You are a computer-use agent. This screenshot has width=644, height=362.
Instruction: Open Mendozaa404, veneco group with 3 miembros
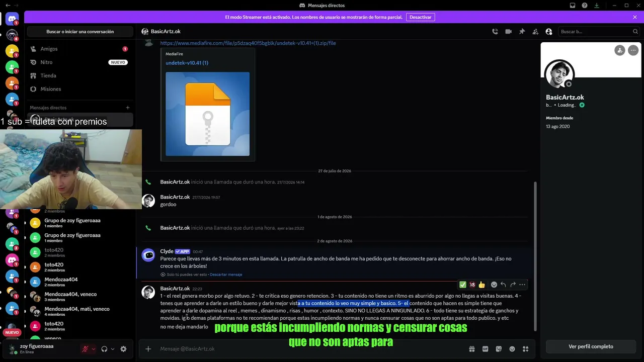click(79, 297)
